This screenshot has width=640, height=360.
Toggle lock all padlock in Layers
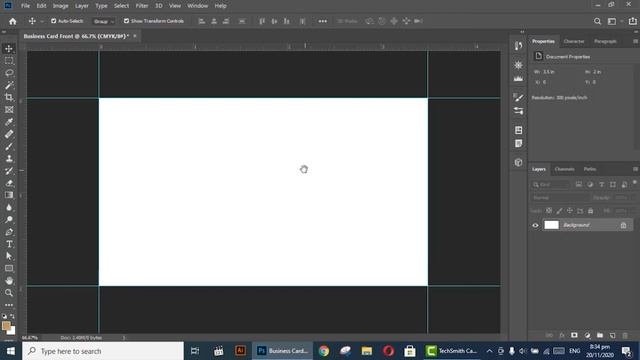(x=591, y=211)
